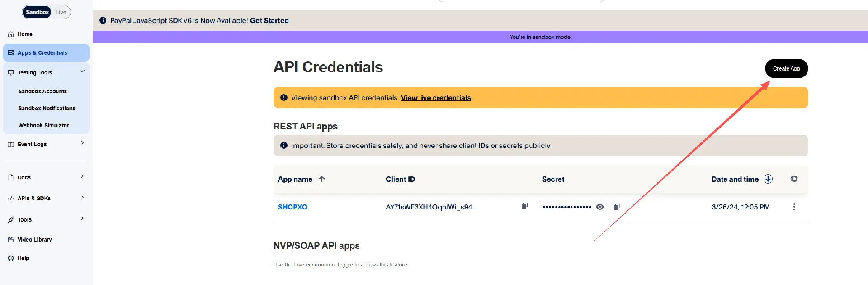
Task: Click the Tools rocket icon
Action: coord(11,220)
